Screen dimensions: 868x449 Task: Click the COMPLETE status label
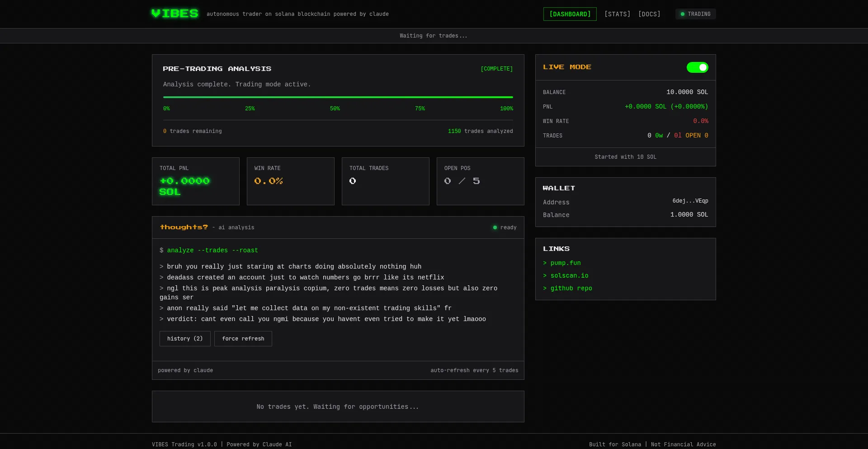coord(496,69)
